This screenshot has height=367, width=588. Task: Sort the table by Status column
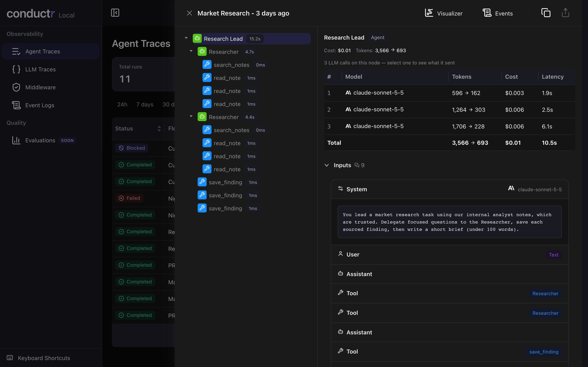pos(159,128)
